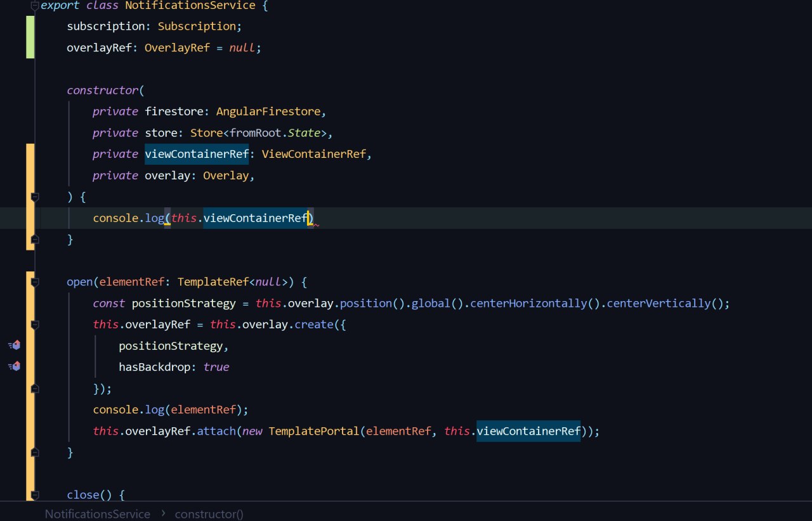Click the 'Subscription' type name
This screenshot has width=812, height=521.
197,26
